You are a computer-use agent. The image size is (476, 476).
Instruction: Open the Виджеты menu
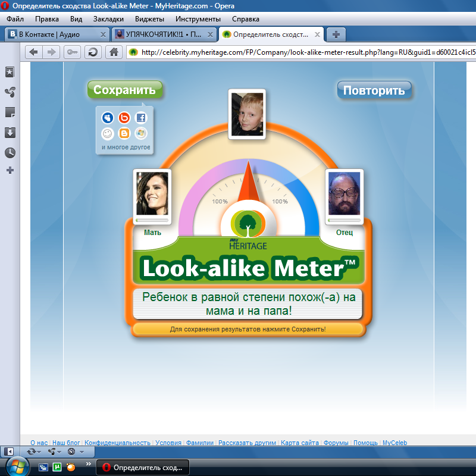click(x=149, y=19)
